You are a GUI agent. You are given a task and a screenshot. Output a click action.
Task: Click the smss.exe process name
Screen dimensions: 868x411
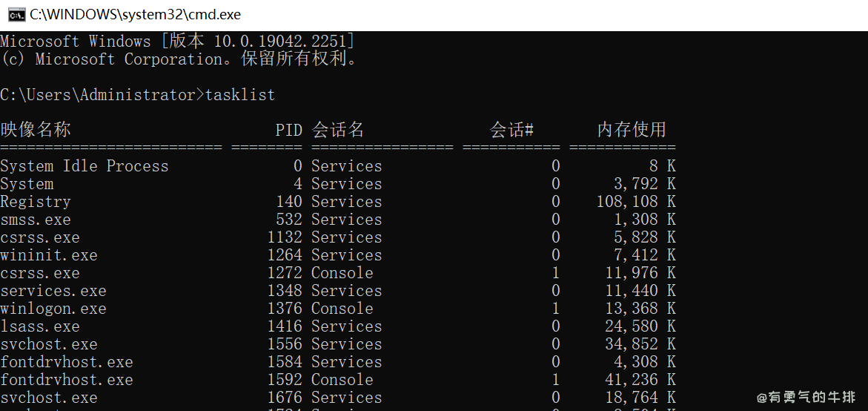[36, 220]
